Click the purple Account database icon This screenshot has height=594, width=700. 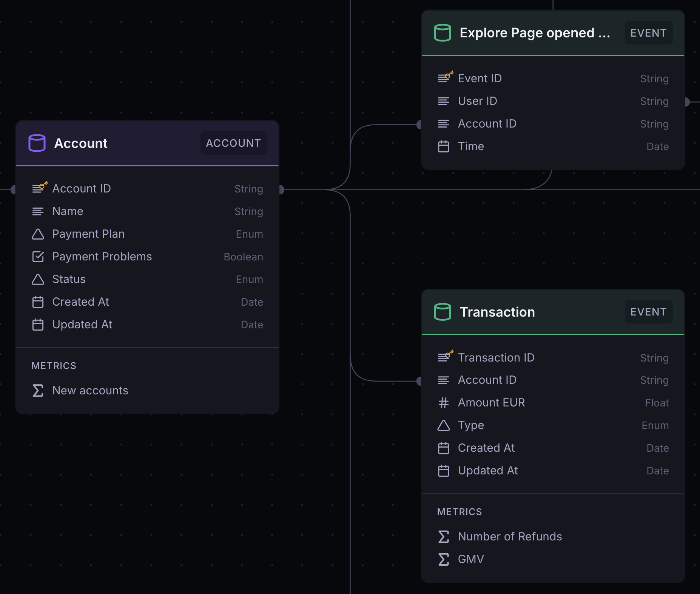coord(37,143)
